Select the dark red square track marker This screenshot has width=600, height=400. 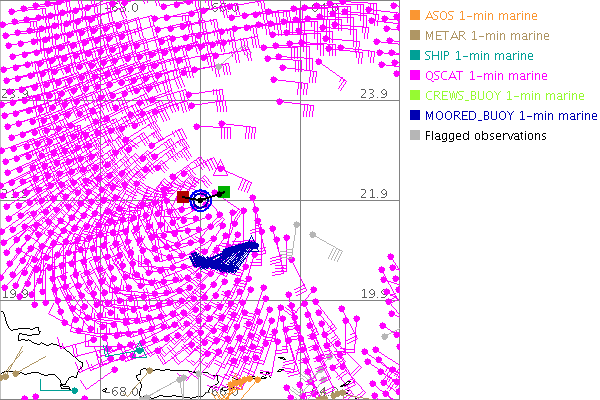point(183,198)
